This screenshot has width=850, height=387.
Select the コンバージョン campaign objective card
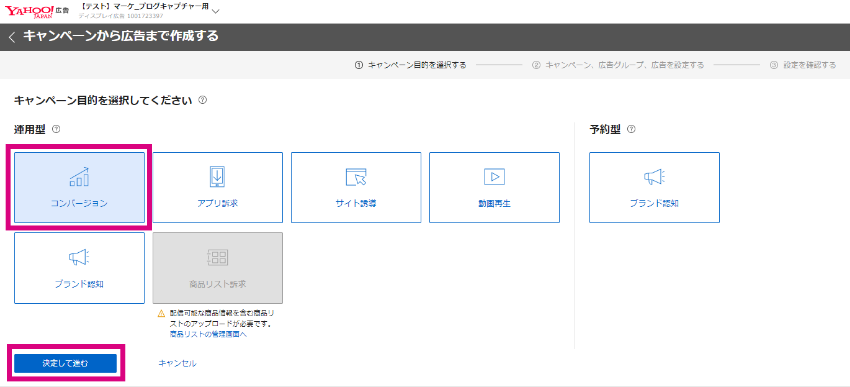(79, 187)
